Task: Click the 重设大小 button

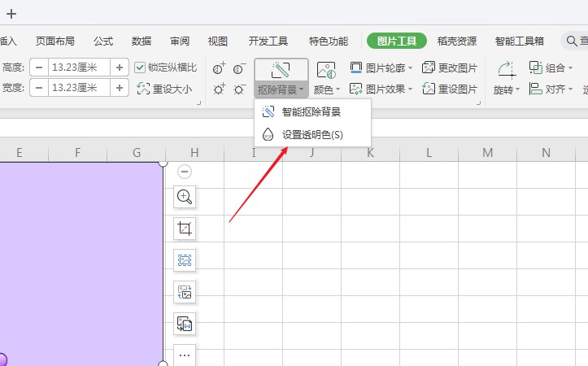Action: coord(164,89)
